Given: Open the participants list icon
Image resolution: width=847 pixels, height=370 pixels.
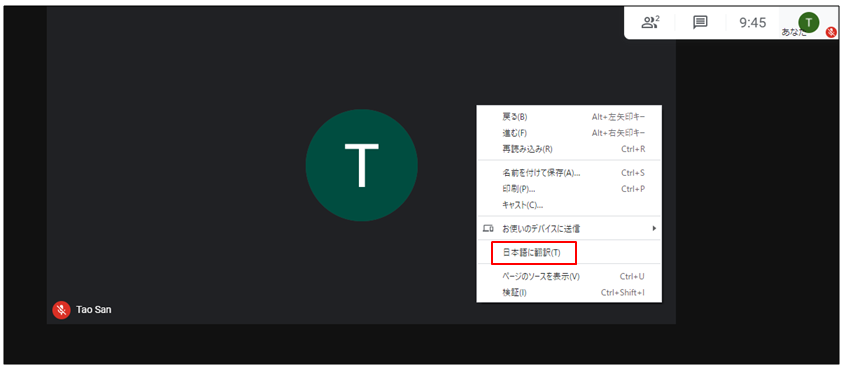Looking at the screenshot, I should [650, 22].
